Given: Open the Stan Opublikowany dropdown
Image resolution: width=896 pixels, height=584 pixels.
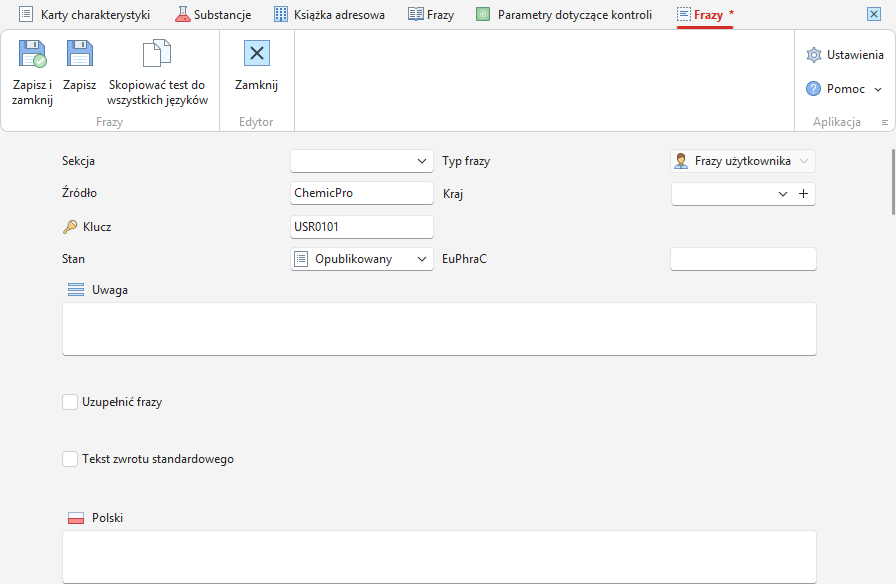Looking at the screenshot, I should [362, 259].
